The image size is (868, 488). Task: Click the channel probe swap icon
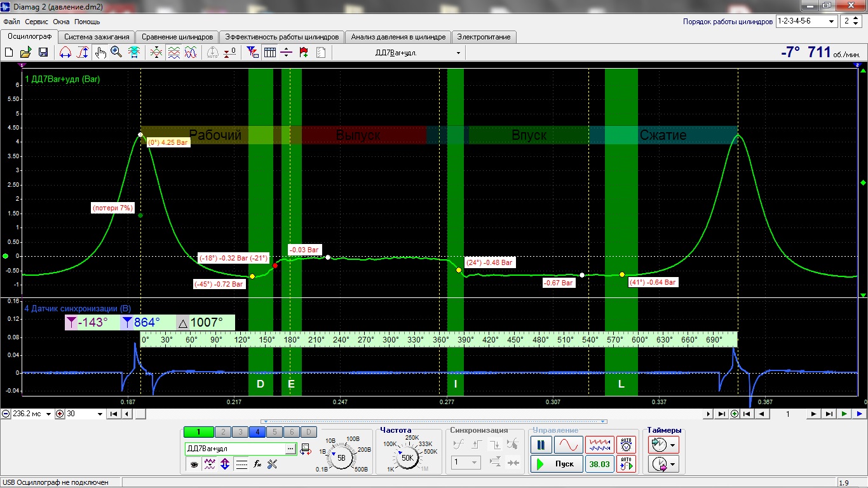(x=306, y=449)
